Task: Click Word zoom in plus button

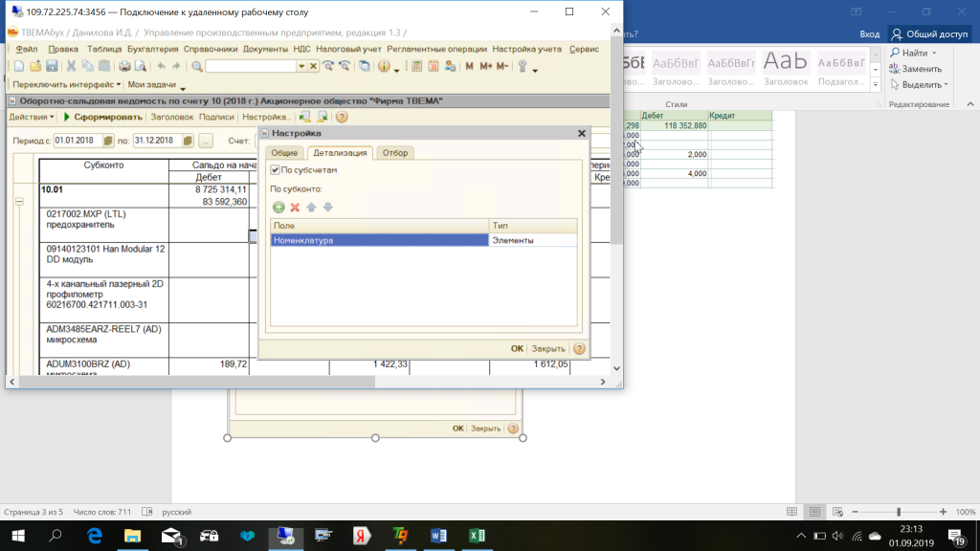Action: (943, 512)
